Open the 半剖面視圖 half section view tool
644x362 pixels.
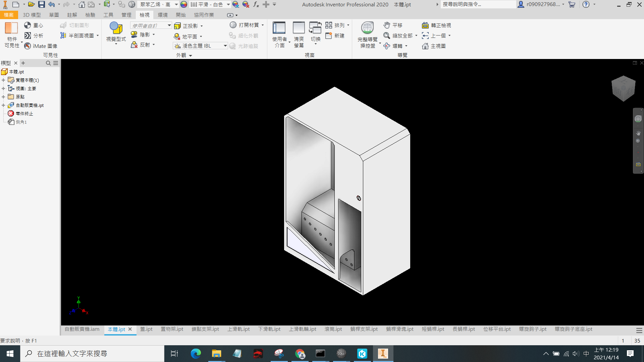click(x=79, y=36)
